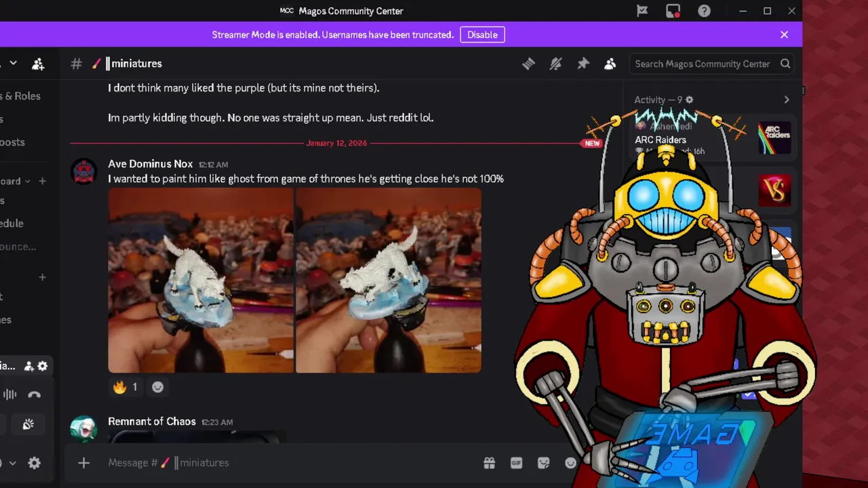
Task: Add a reaction via the smiley button
Action: [x=158, y=387]
